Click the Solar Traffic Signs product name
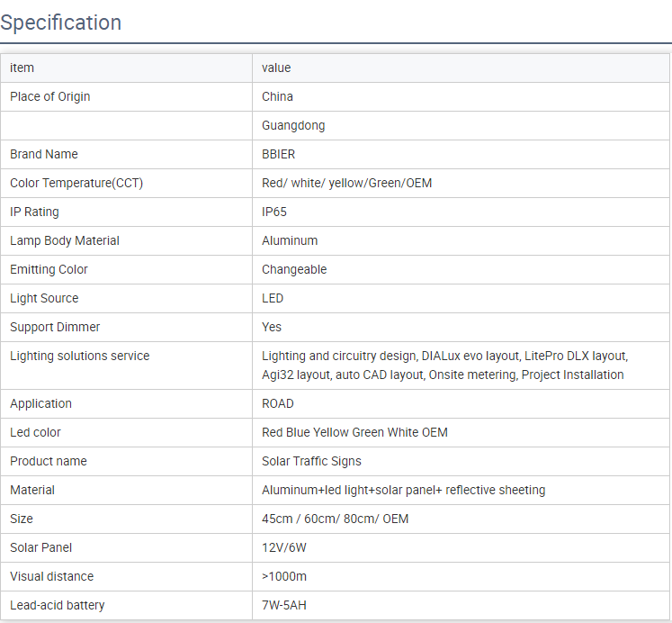The width and height of the screenshot is (672, 623). pos(311,461)
